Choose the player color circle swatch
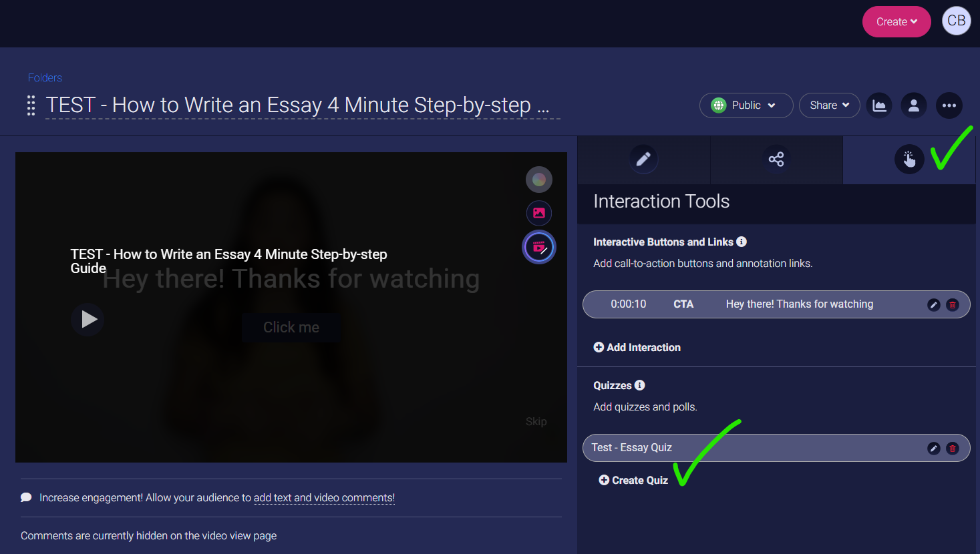 tap(538, 180)
